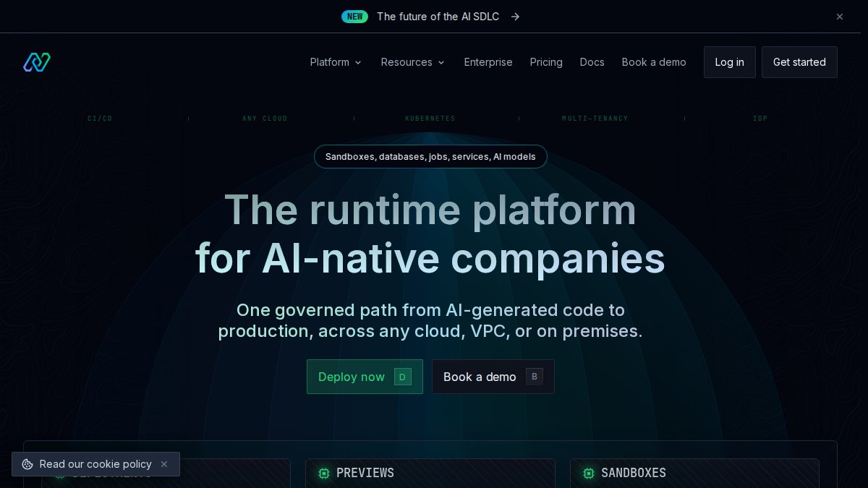Click the Northflank logo icon

click(x=37, y=62)
